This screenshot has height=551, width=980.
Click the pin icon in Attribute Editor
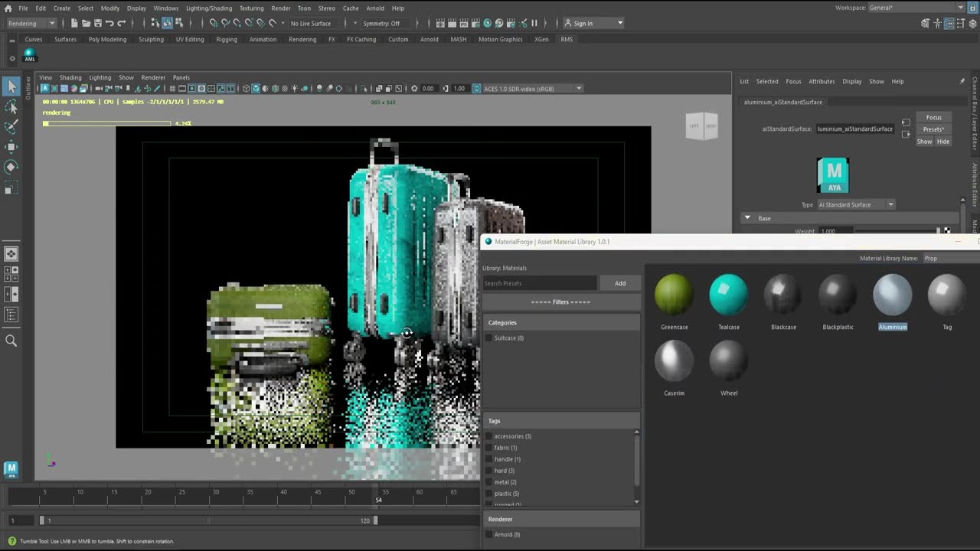tap(962, 81)
